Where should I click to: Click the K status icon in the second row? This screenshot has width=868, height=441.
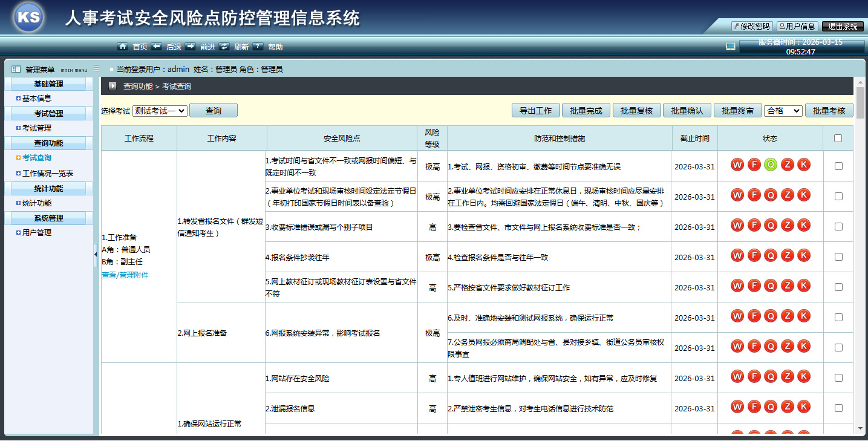click(803, 195)
